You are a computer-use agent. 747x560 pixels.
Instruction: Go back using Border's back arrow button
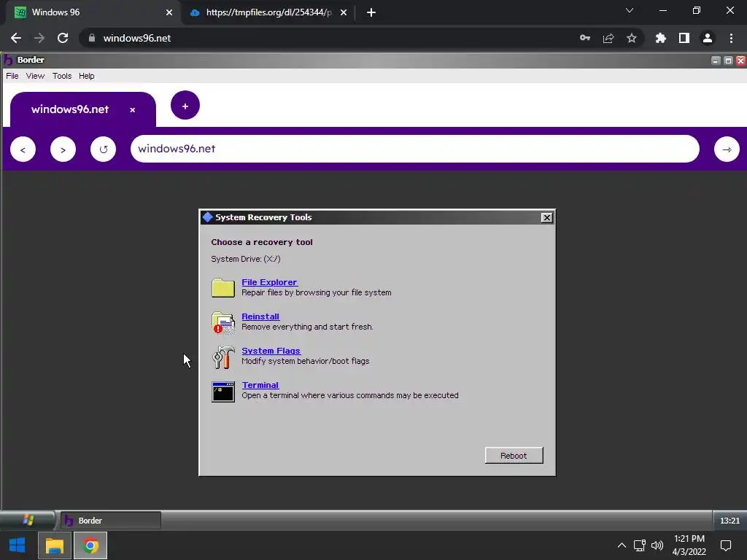[23, 149]
